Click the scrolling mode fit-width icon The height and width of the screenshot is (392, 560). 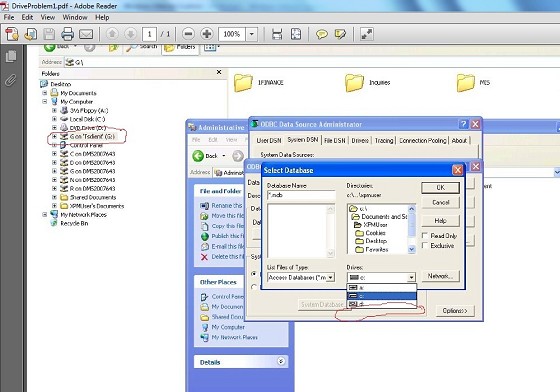277,34
